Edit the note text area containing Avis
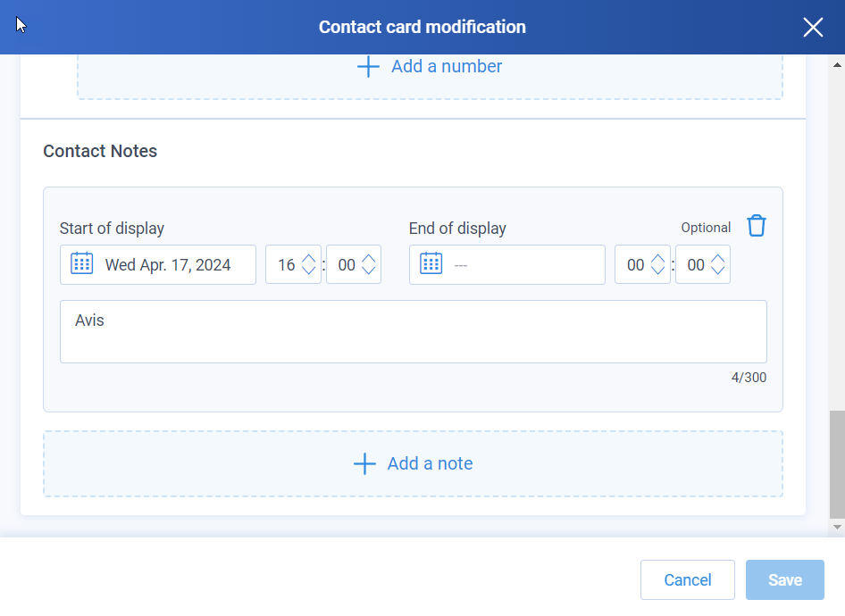Image resolution: width=845 pixels, height=616 pixels. tap(414, 332)
